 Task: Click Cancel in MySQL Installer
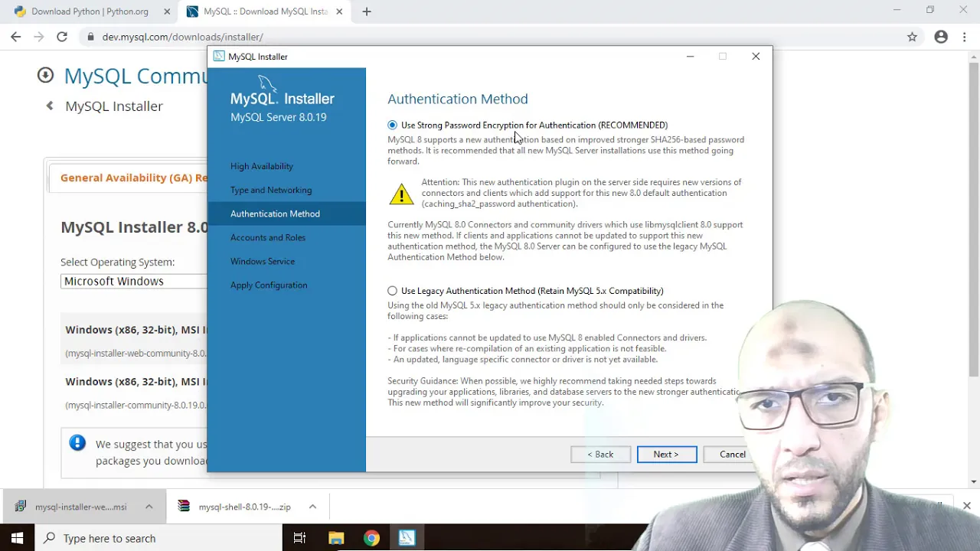click(732, 455)
